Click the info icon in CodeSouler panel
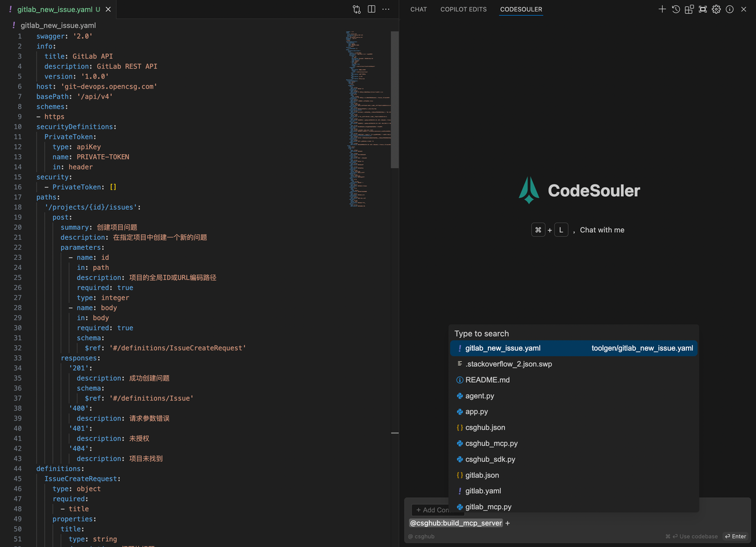 click(729, 9)
